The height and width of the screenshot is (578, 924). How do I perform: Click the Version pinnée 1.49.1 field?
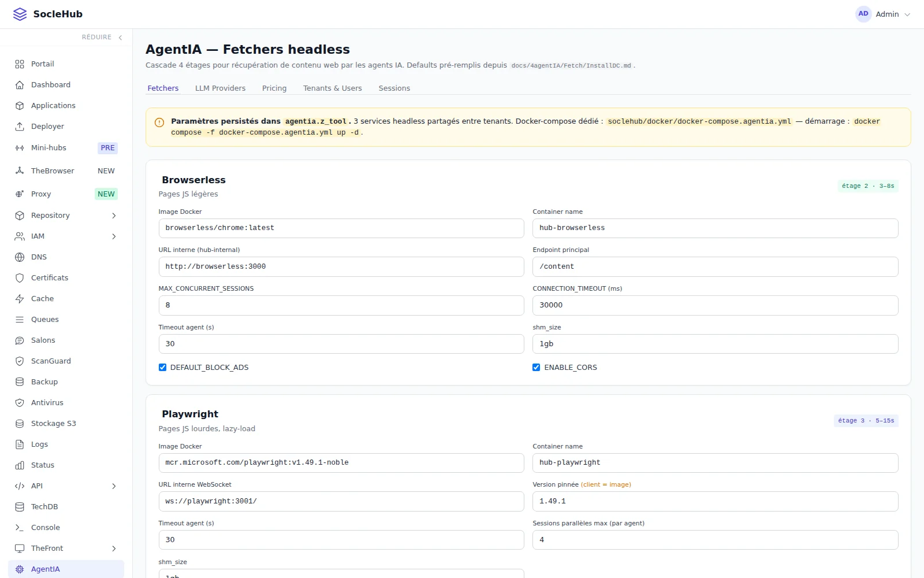coord(716,502)
